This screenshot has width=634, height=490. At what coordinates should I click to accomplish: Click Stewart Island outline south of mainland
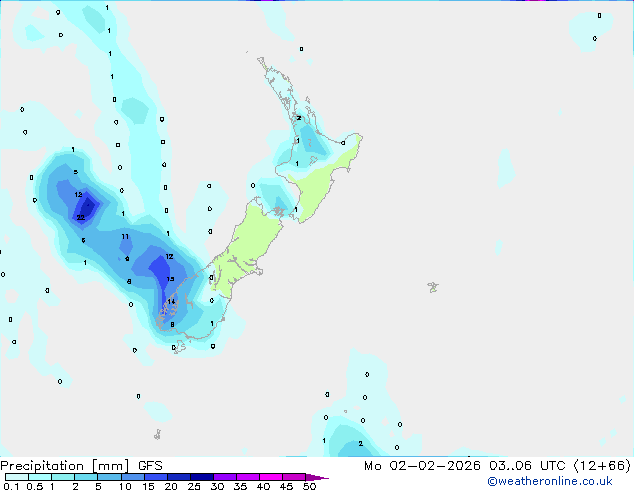180,347
